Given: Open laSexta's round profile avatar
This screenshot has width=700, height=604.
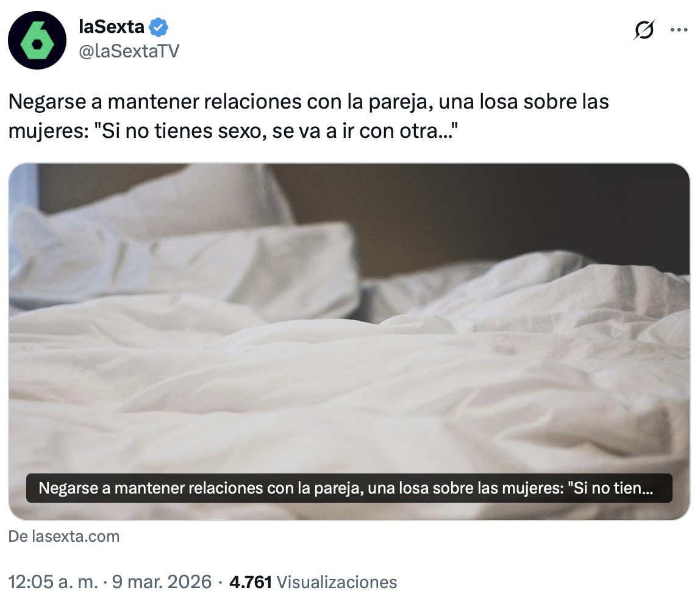Looking at the screenshot, I should [x=37, y=40].
